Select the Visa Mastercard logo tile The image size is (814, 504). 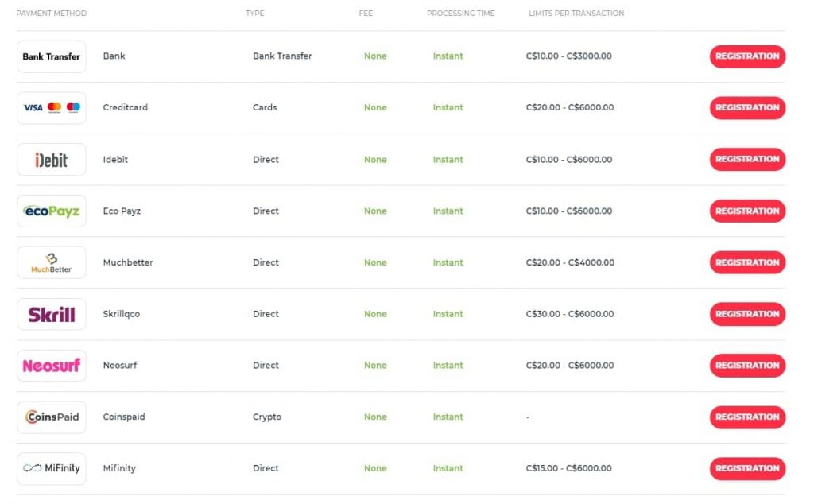click(x=52, y=108)
